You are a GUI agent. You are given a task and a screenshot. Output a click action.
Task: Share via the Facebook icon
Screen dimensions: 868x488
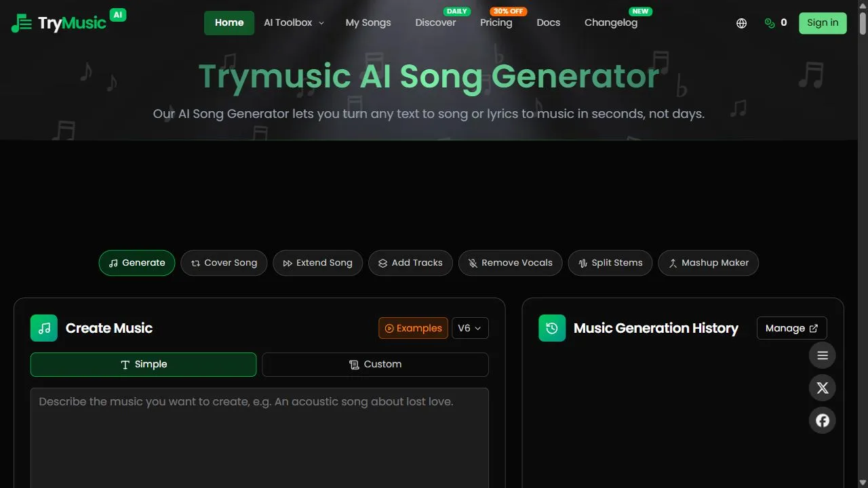pyautogui.click(x=823, y=420)
